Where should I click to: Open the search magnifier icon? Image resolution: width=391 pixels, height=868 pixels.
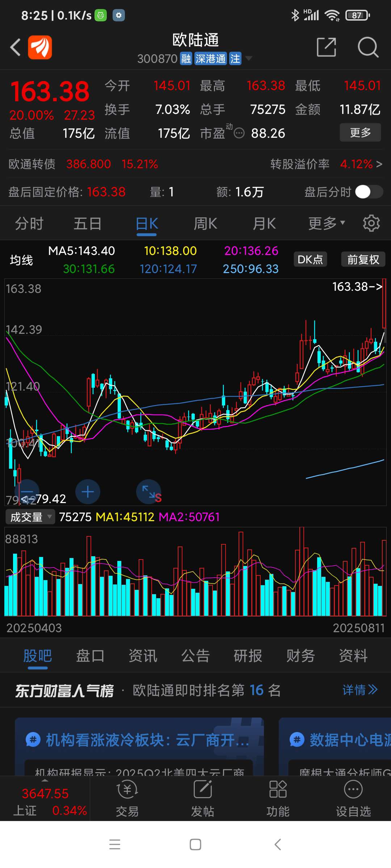click(x=368, y=47)
